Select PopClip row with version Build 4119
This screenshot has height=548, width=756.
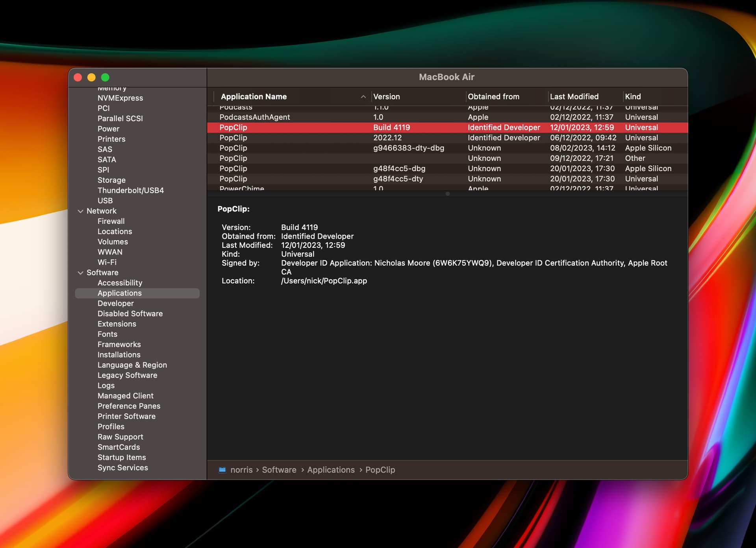447,127
